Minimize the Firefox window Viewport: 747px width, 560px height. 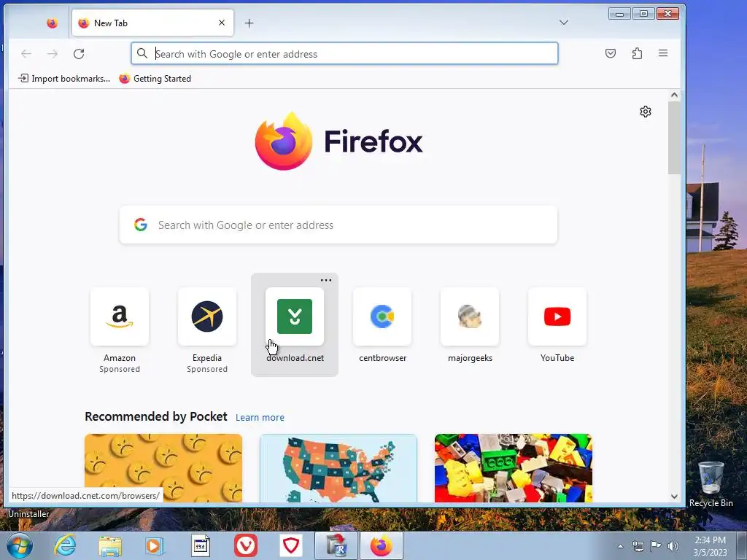point(620,14)
